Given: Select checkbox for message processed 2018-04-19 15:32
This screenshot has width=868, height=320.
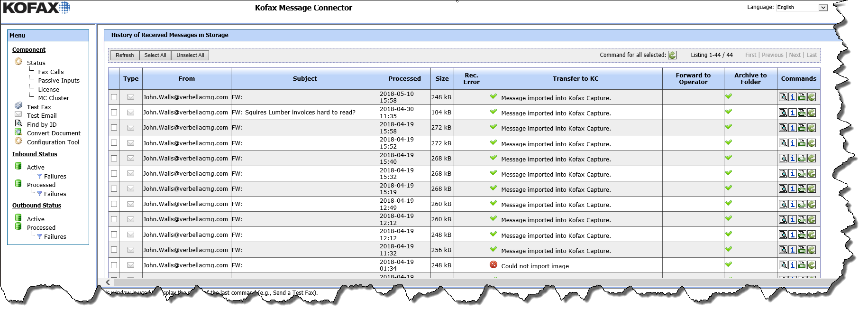Looking at the screenshot, I should pyautogui.click(x=114, y=173).
